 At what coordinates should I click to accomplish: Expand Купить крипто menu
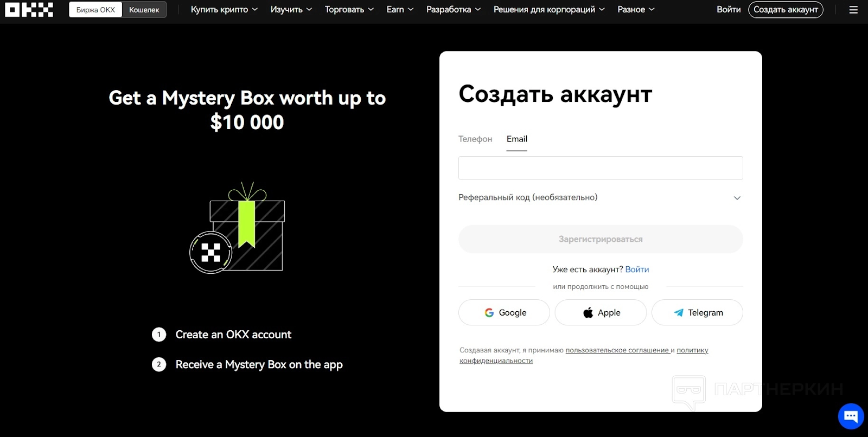pyautogui.click(x=224, y=10)
